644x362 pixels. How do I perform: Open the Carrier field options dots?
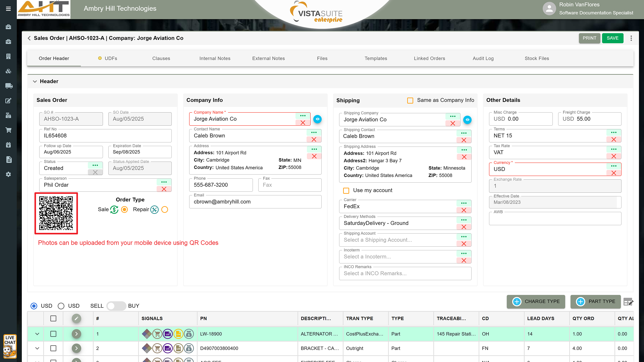pyautogui.click(x=464, y=203)
